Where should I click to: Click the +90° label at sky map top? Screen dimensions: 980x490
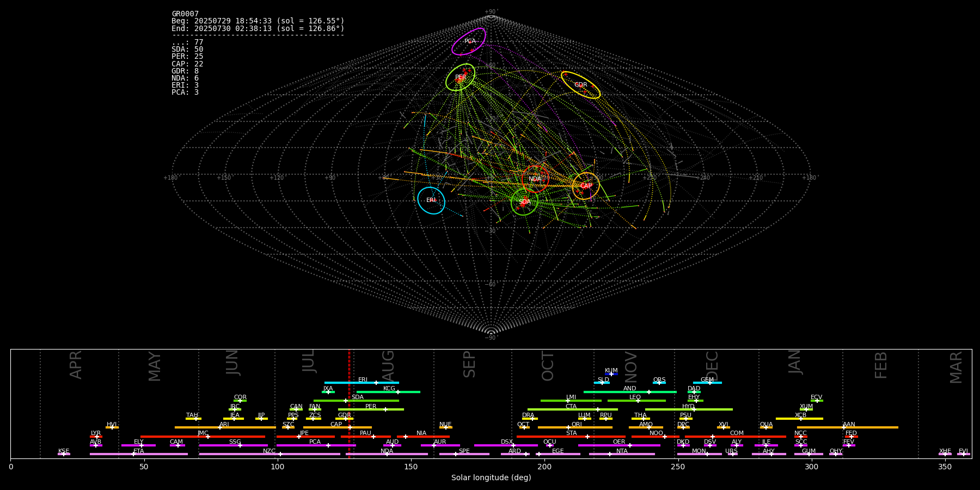pos(491,12)
